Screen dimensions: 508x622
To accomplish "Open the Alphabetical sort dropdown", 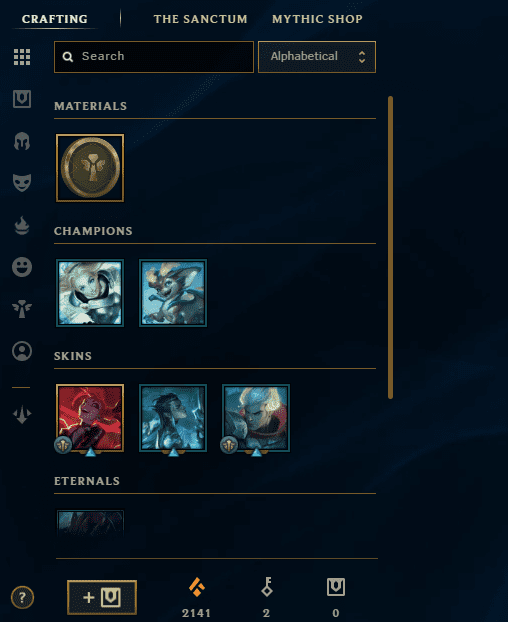I will point(317,57).
